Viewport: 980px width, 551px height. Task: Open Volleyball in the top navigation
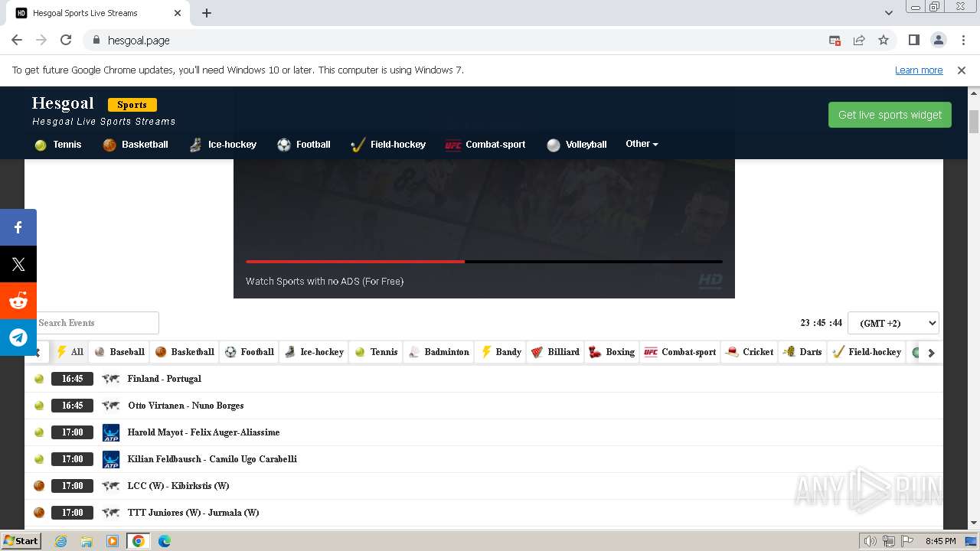[x=577, y=145]
